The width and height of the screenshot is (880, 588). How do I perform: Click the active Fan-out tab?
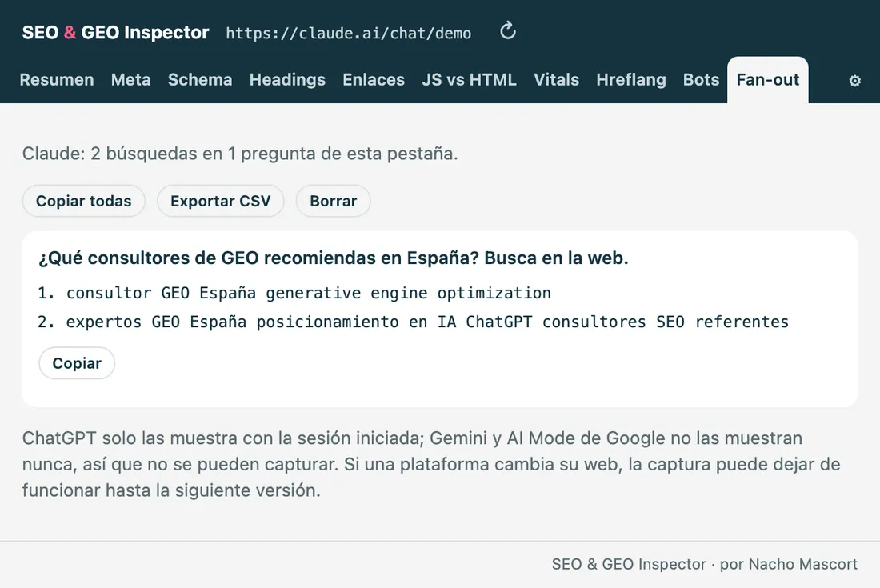coord(768,80)
